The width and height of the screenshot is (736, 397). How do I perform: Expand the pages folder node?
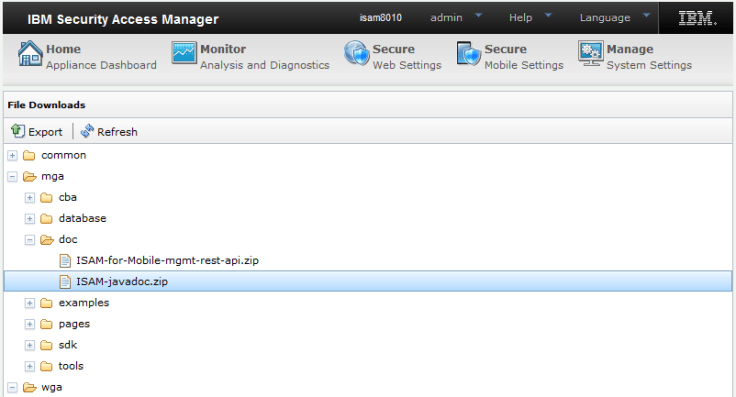click(30, 324)
